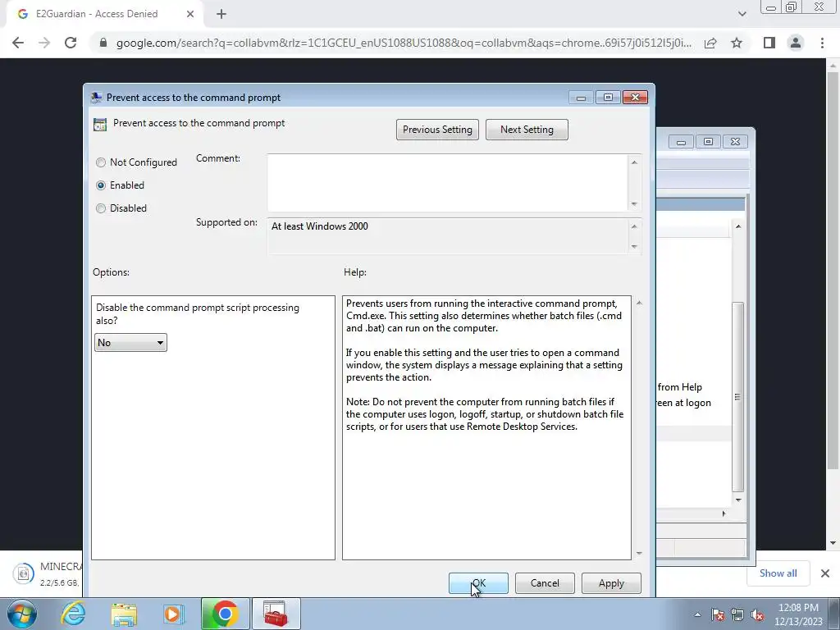Click the dialog title bar policy icon
The height and width of the screenshot is (630, 840).
point(97,98)
